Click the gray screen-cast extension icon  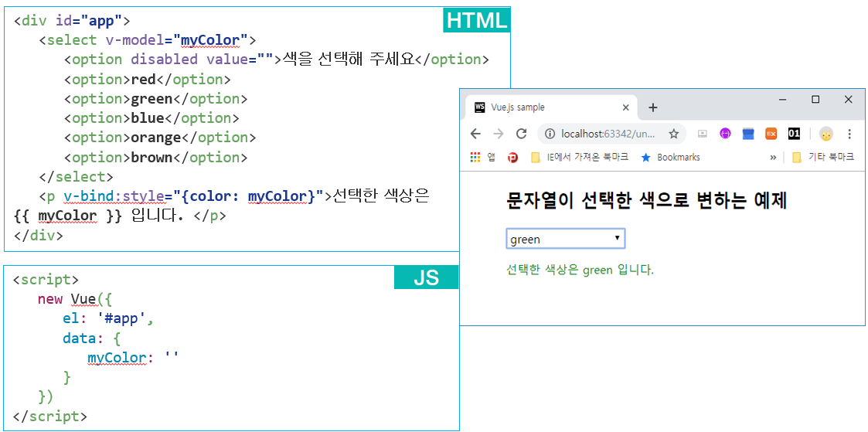click(703, 134)
